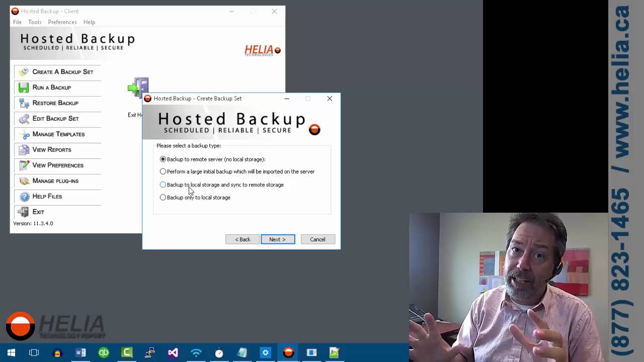The image size is (644, 362).
Task: Click the Version 11.3.4.0 text
Action: (33, 223)
